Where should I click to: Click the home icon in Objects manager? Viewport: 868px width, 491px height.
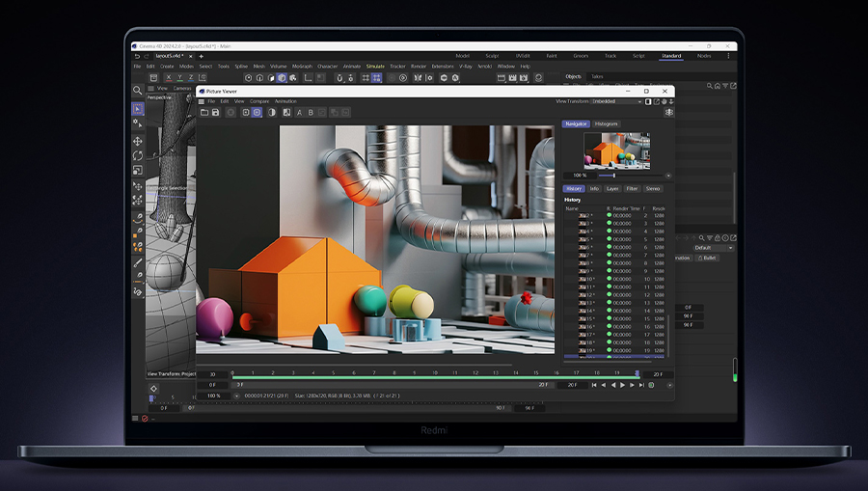[x=718, y=86]
